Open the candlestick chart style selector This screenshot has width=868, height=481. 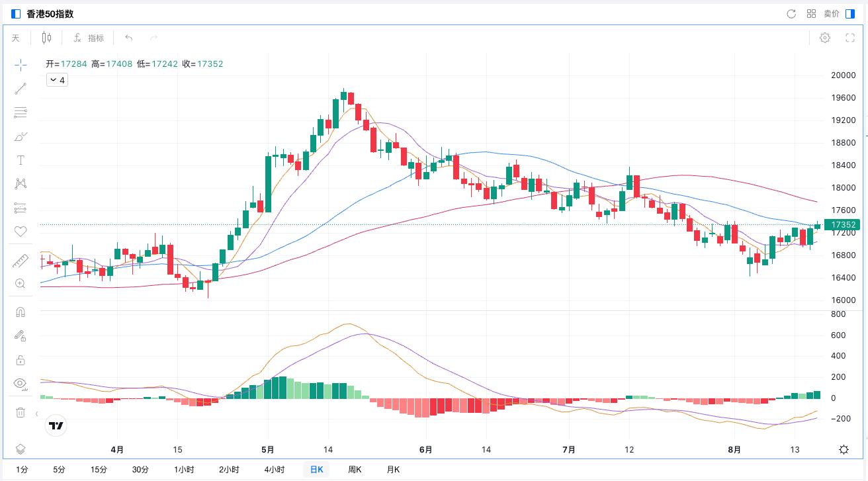[46, 38]
